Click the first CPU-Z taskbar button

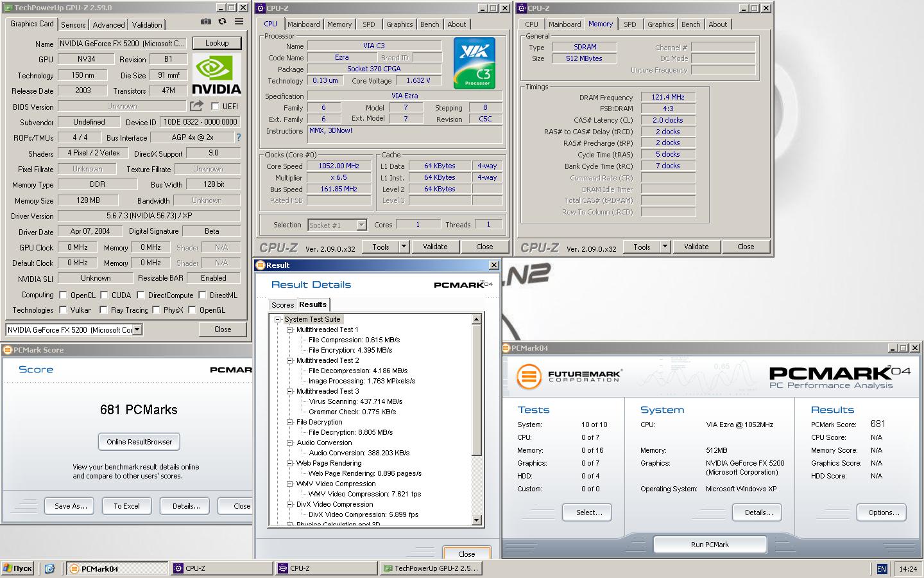[221, 568]
